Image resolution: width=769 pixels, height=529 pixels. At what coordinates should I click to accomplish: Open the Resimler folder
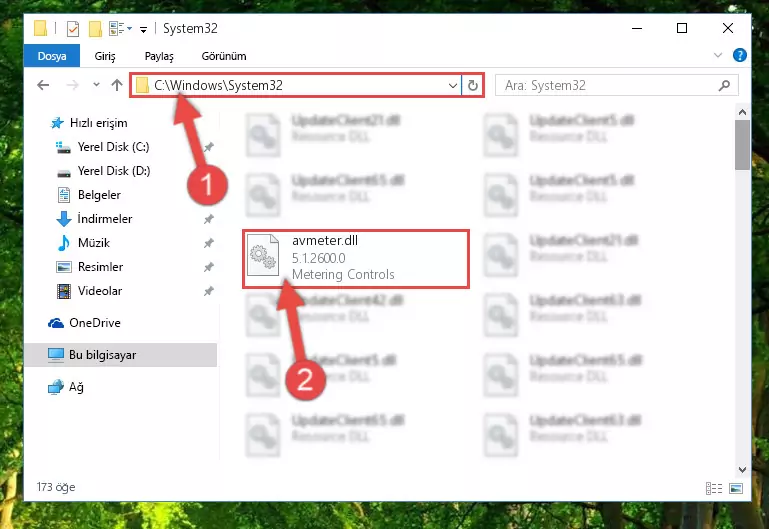pyautogui.click(x=100, y=267)
